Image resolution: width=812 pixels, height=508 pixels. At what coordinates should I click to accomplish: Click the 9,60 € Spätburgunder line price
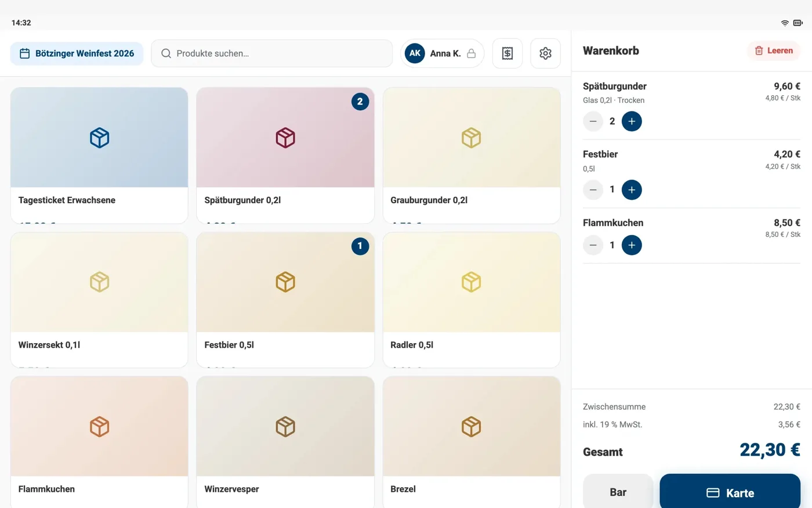pos(786,86)
